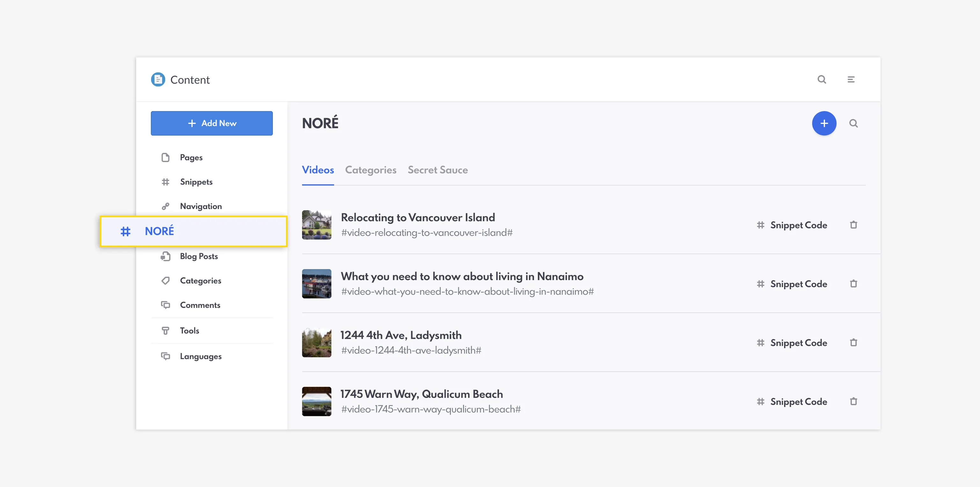
Task: Open Pages in the sidebar
Action: 191,158
